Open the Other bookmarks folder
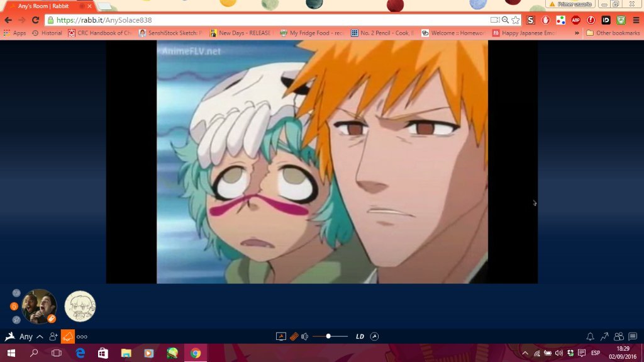This screenshot has width=644, height=362. pos(613,33)
